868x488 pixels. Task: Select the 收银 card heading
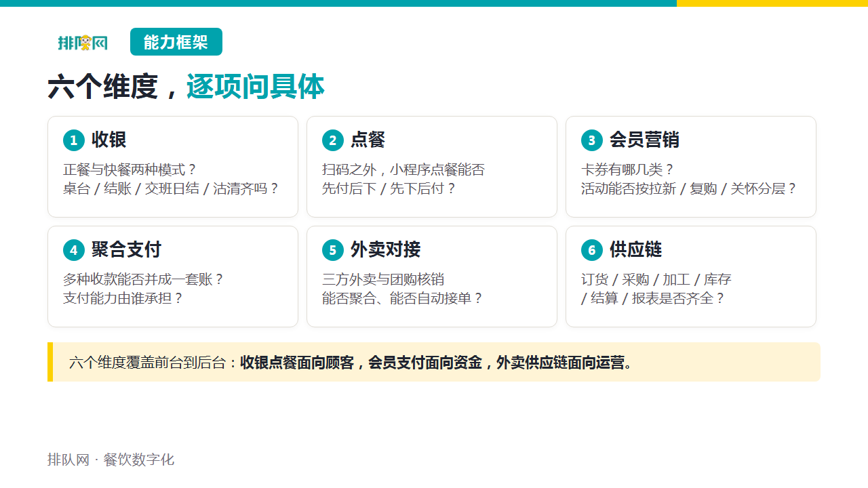point(109,140)
